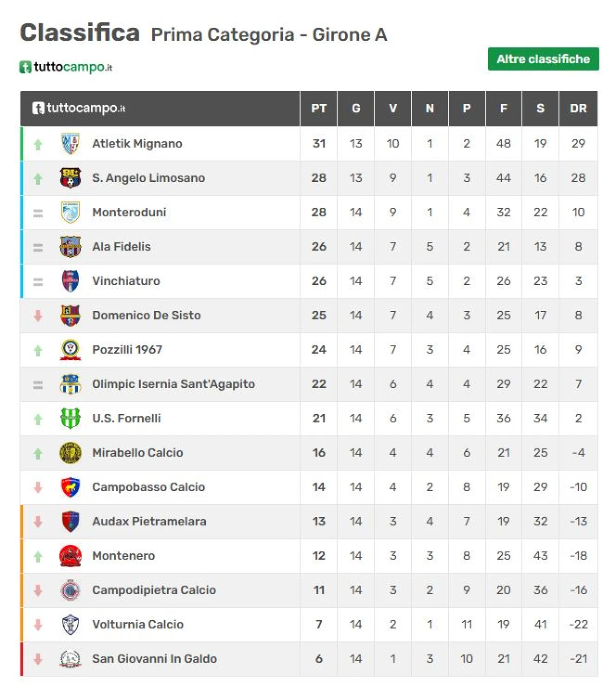Viewport: 616px width, 686px height.
Task: Open the Domenico De Sisto team page
Action: click(146, 315)
